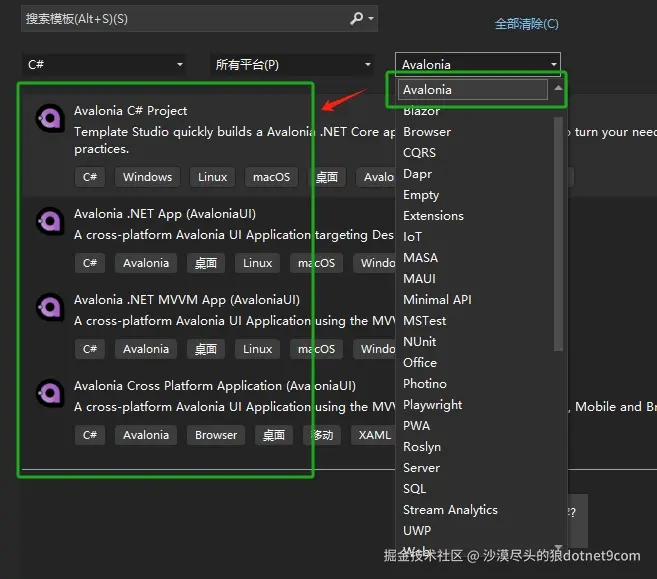
Task: Select the Avalonia .NET App template icon
Action: pyautogui.click(x=50, y=221)
